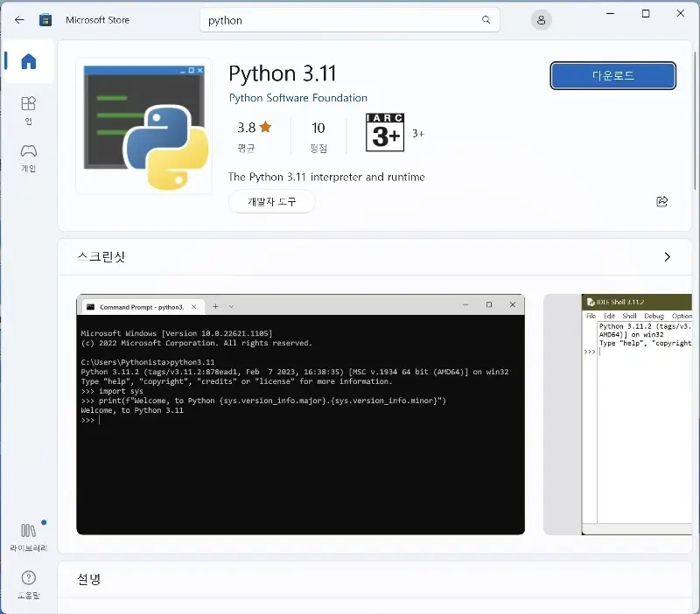Click the share icon on app card
This screenshot has height=614, width=700.
(661, 201)
